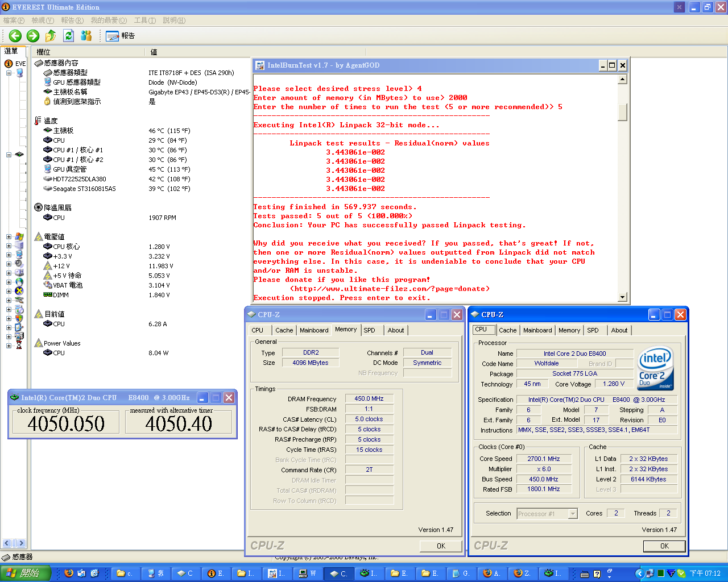Click OK in the right CPU-Z CPU window

(x=664, y=546)
